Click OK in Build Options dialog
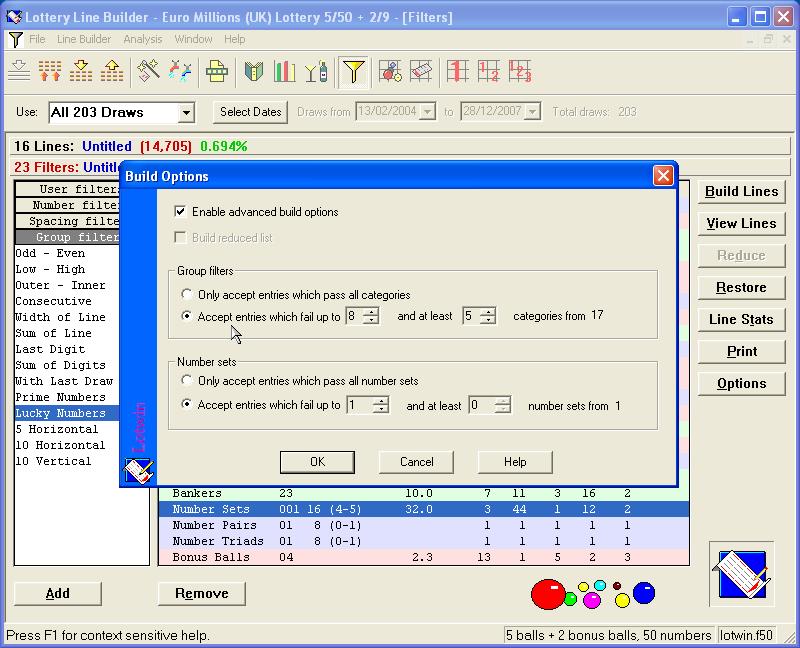Viewport: 800px width, 648px height. coord(317,462)
